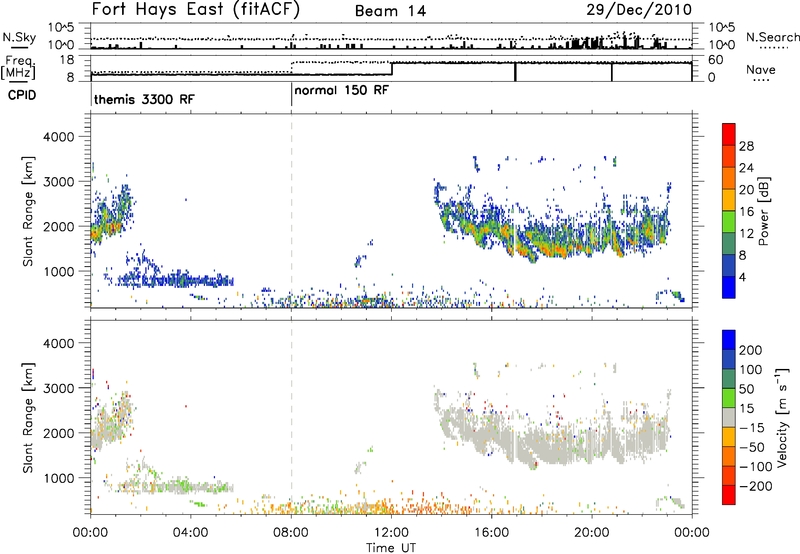The image size is (800, 554).
Task: Click the 'Fort Hays East (fitACF)' title
Action: tap(195, 9)
